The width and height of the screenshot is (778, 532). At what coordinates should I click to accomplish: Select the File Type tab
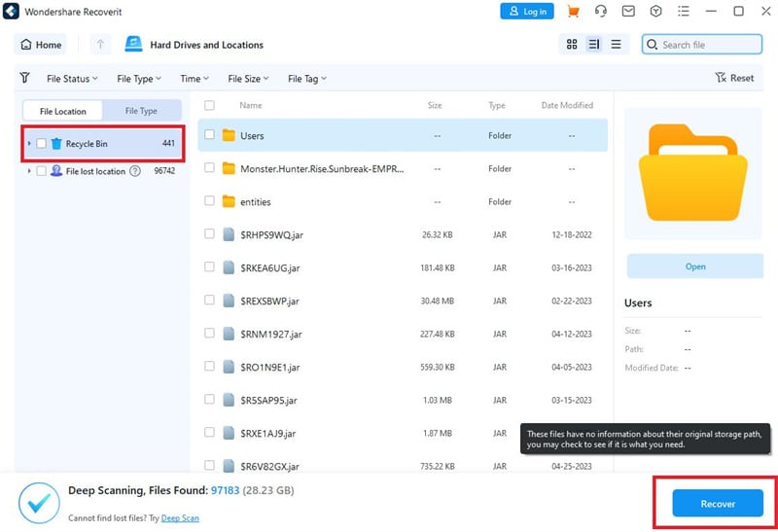pyautogui.click(x=141, y=111)
